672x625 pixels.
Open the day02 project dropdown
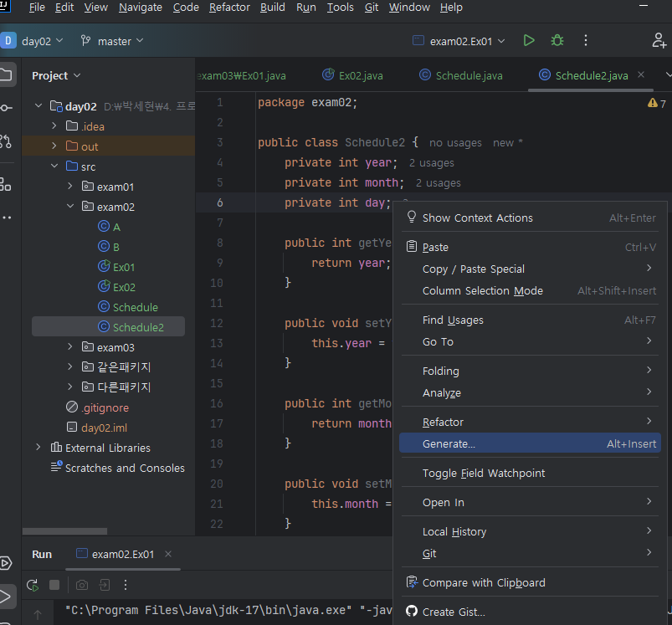pyautogui.click(x=42, y=41)
